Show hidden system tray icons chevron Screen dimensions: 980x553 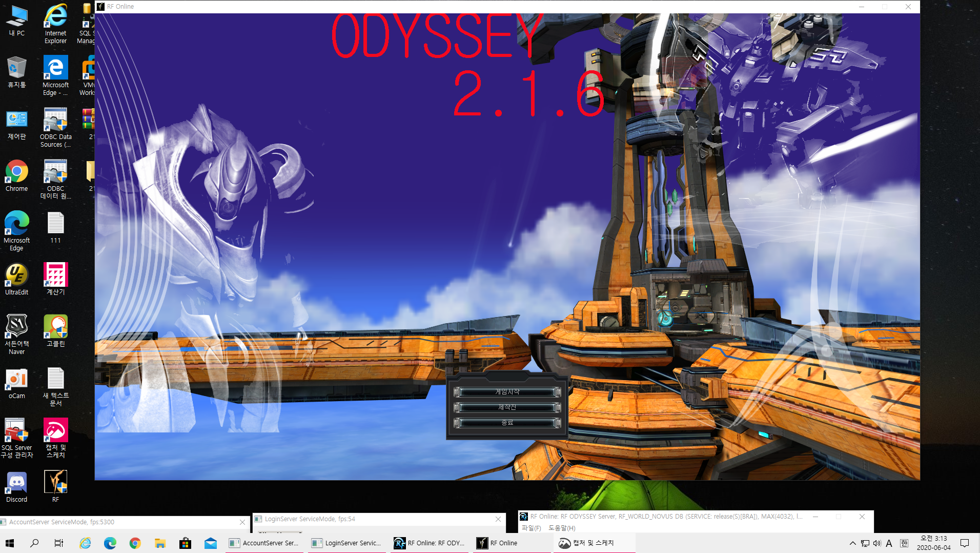pyautogui.click(x=852, y=543)
